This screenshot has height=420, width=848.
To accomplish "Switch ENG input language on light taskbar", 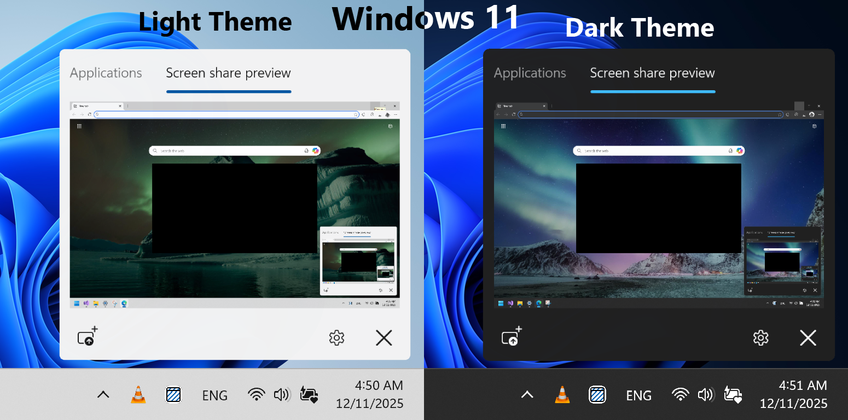I will point(215,396).
